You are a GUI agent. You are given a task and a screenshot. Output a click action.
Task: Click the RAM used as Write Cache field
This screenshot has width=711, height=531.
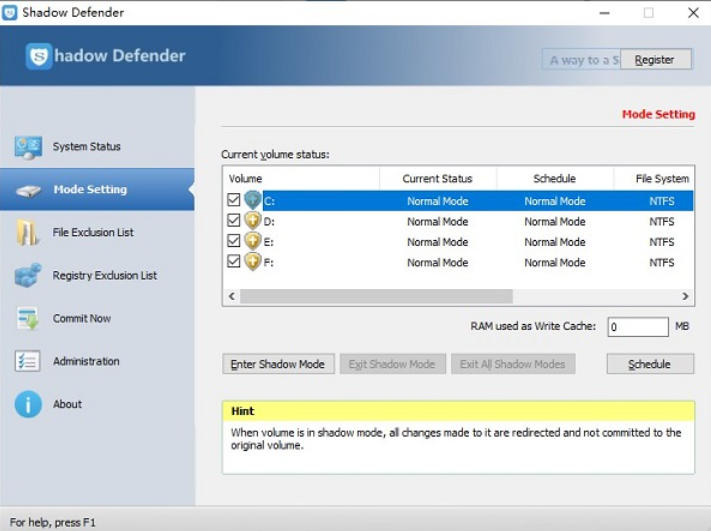(x=637, y=327)
